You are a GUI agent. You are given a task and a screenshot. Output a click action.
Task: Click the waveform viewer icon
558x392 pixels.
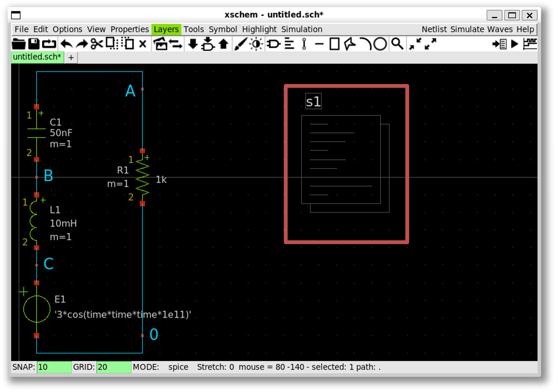529,44
